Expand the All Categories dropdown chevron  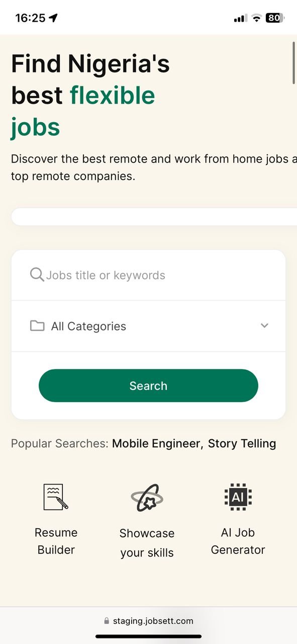[x=264, y=326]
